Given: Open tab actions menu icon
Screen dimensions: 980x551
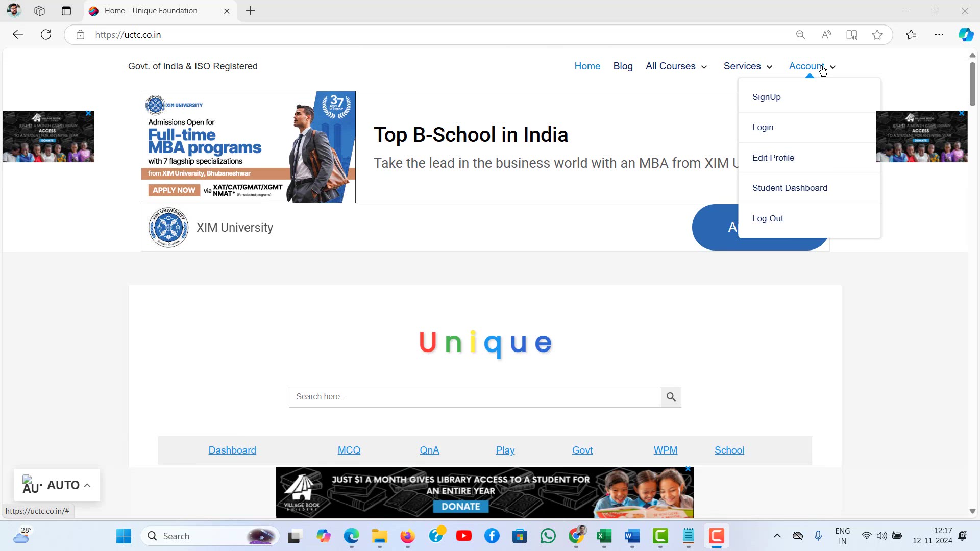Looking at the screenshot, I should pos(66,11).
